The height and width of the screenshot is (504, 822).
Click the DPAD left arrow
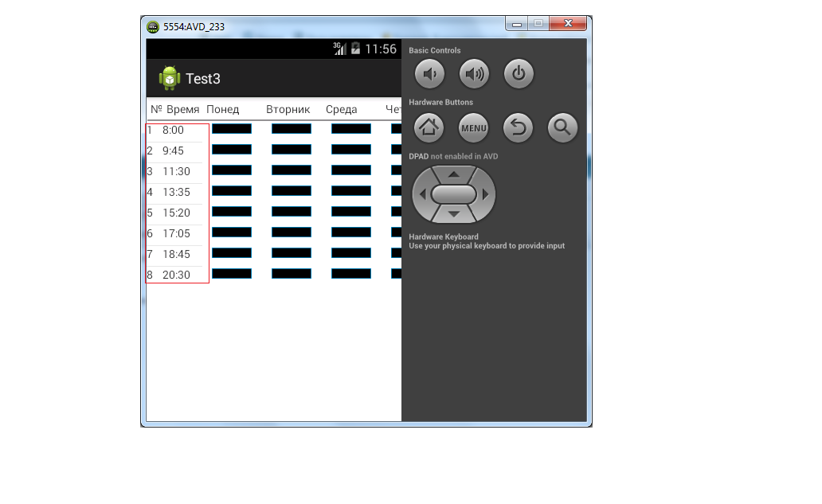coord(422,194)
